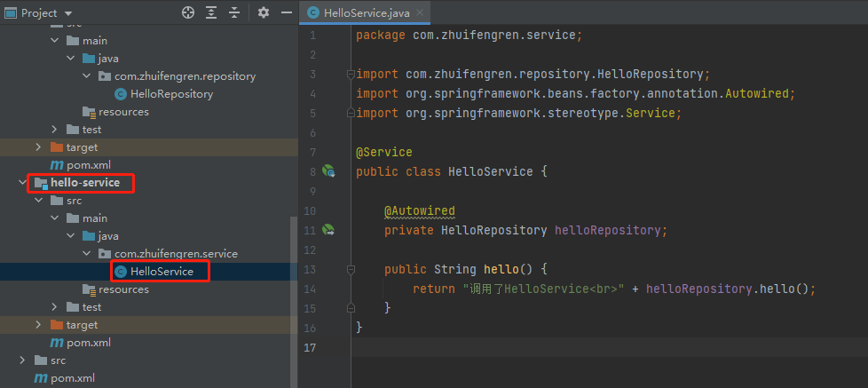
Task: Click the Expand All icon
Action: pyautogui.click(x=211, y=13)
